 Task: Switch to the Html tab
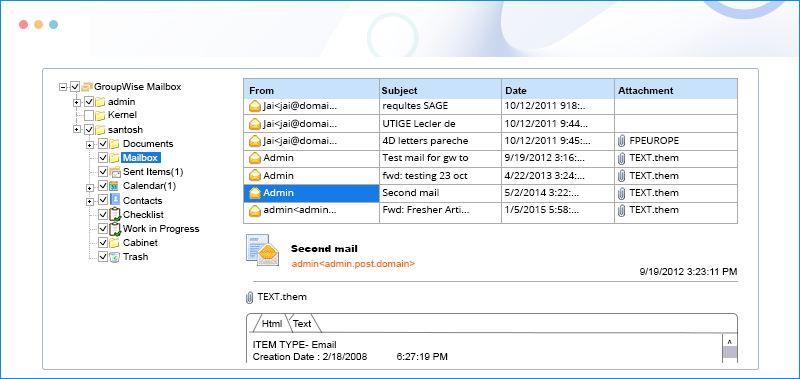(x=272, y=323)
